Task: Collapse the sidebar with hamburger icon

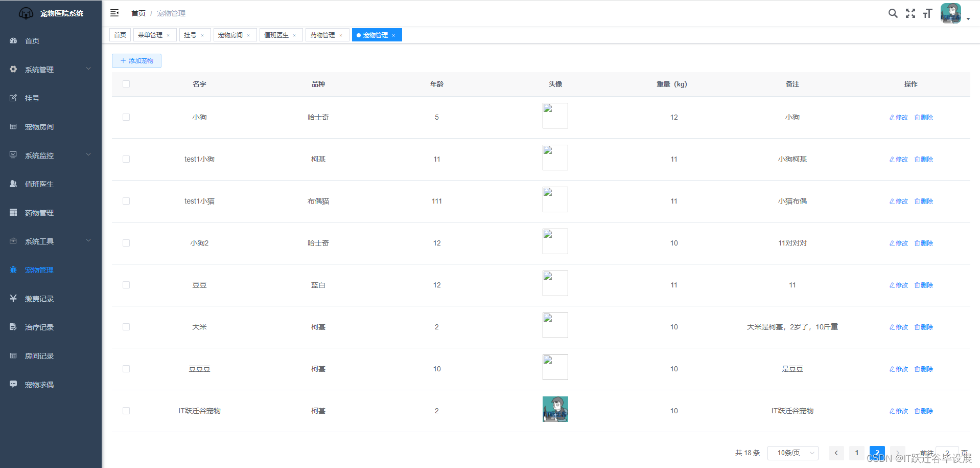Action: coord(114,13)
